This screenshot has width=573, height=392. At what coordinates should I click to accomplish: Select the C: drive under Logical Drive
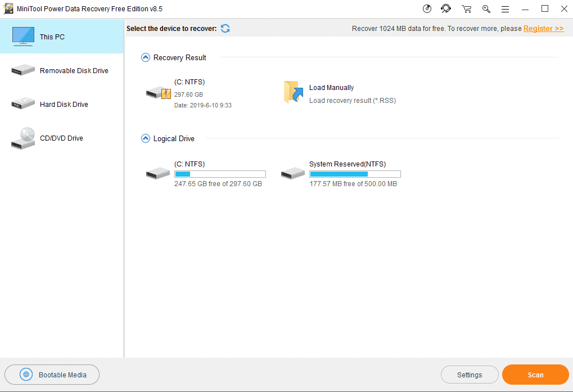pos(157,173)
